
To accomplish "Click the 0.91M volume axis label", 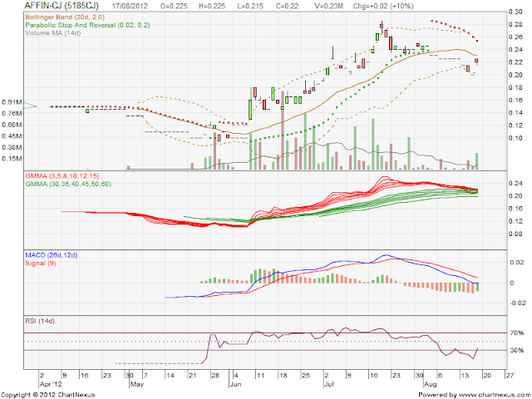I will tap(12, 102).
